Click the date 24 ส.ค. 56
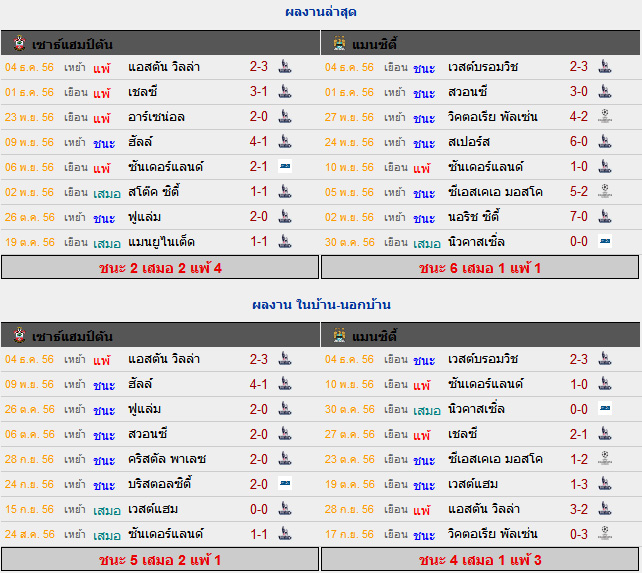The image size is (642, 573). pyautogui.click(x=29, y=534)
